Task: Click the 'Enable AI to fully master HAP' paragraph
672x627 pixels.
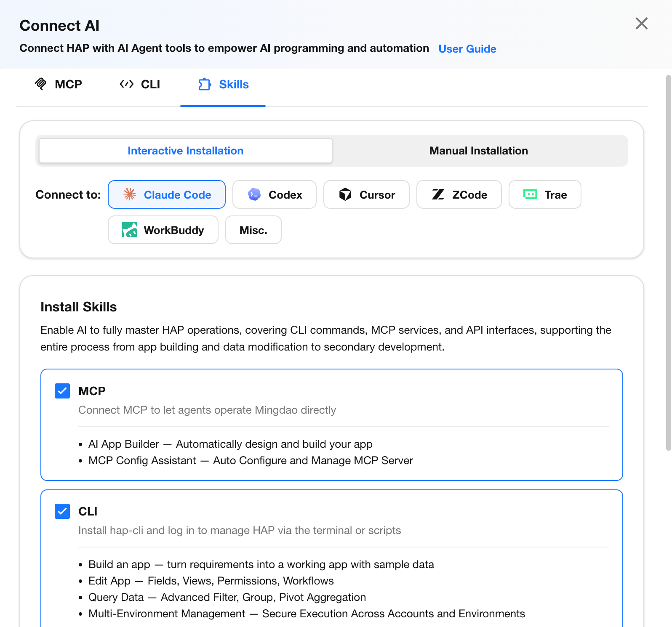Action: click(x=326, y=338)
